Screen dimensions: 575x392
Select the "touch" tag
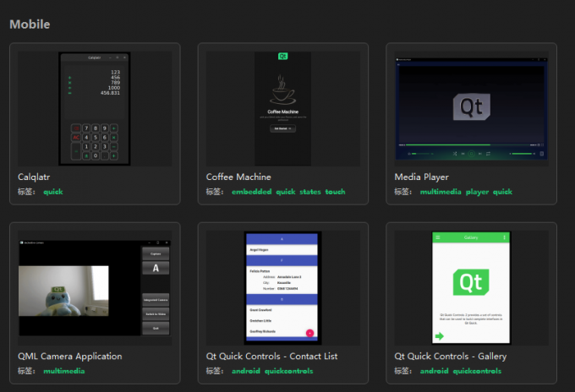[335, 192]
